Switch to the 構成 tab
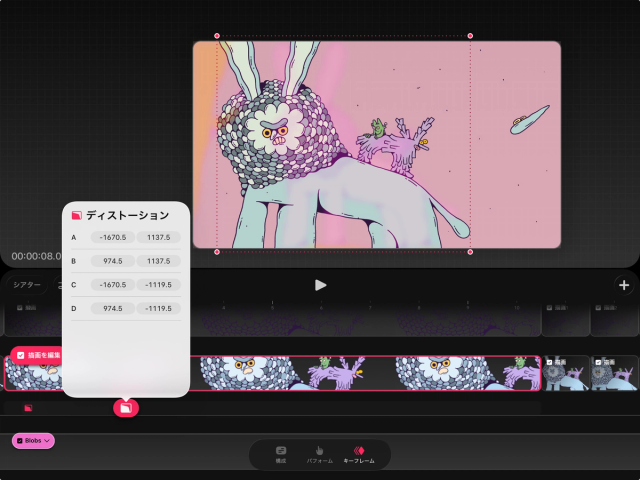640x480 pixels. (281, 455)
